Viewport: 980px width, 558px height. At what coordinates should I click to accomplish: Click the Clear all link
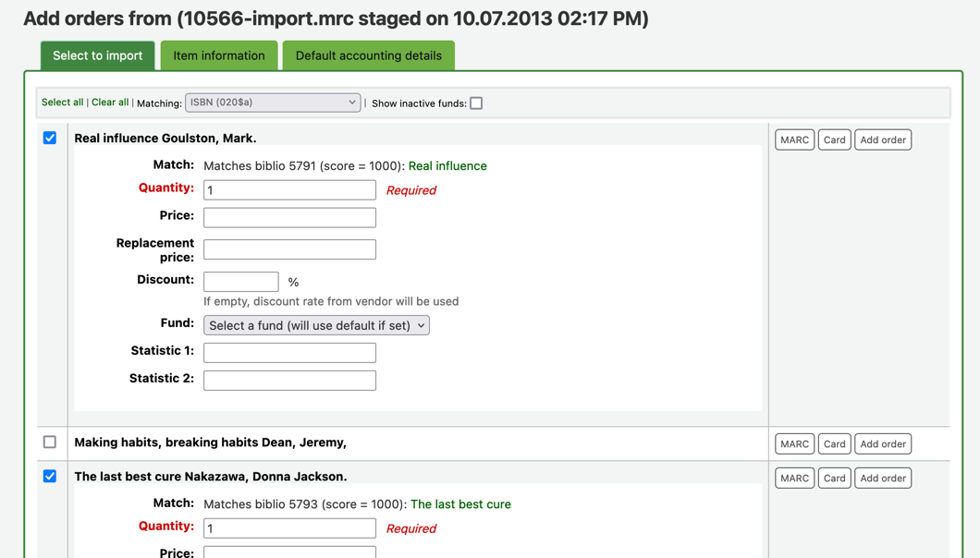[110, 103]
